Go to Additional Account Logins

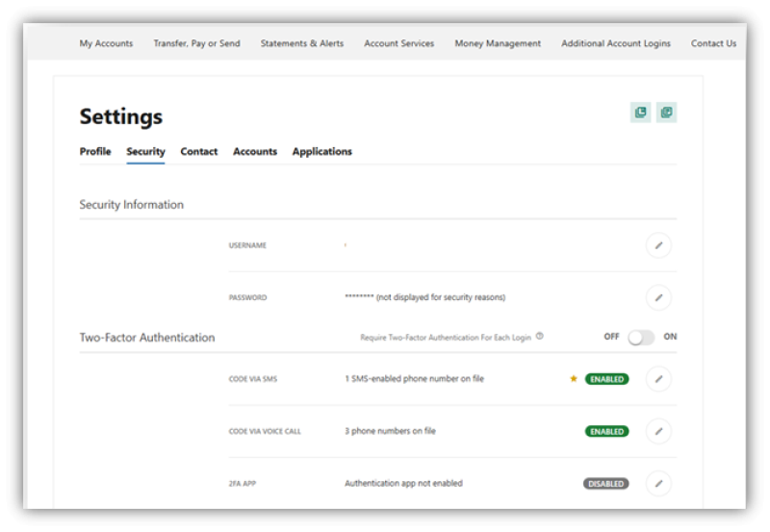616,43
